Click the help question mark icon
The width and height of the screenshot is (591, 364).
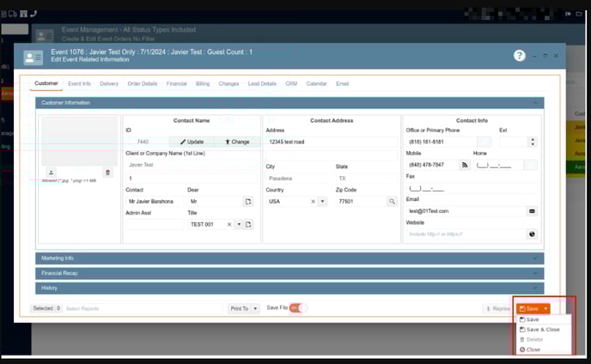[519, 56]
